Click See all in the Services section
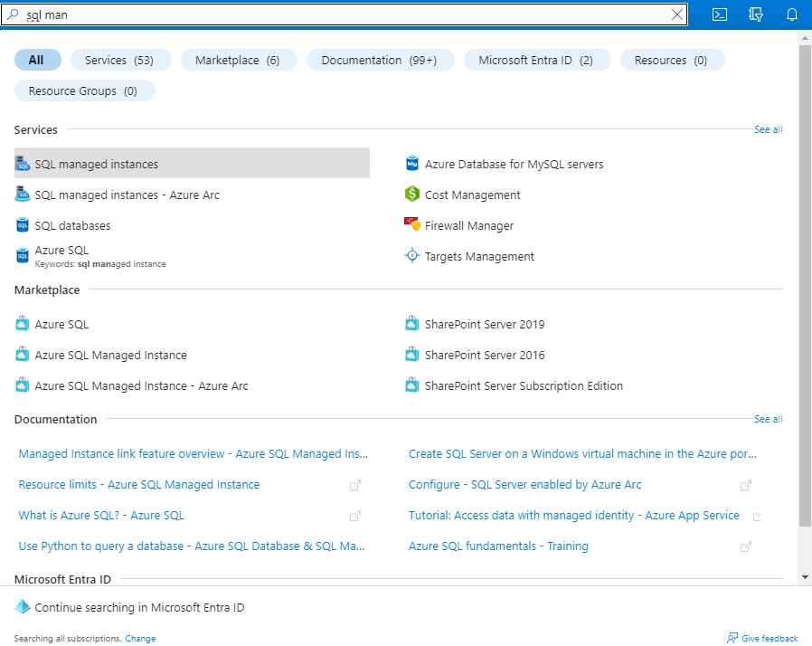Viewport: 812px width, 646px height. 768,129
